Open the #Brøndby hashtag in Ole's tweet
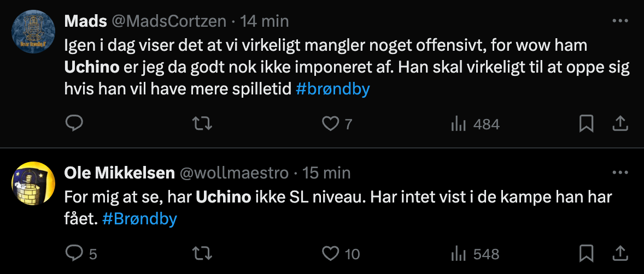The image size is (644, 274). [x=139, y=219]
